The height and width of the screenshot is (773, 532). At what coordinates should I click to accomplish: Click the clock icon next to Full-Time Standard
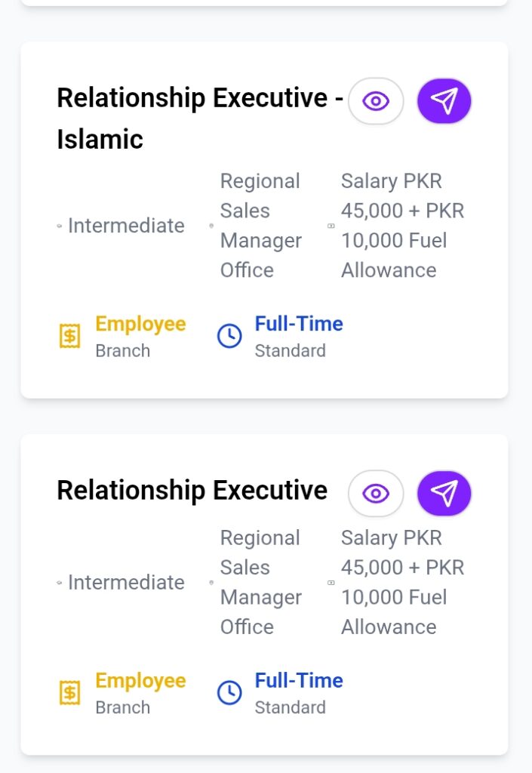coord(229,337)
